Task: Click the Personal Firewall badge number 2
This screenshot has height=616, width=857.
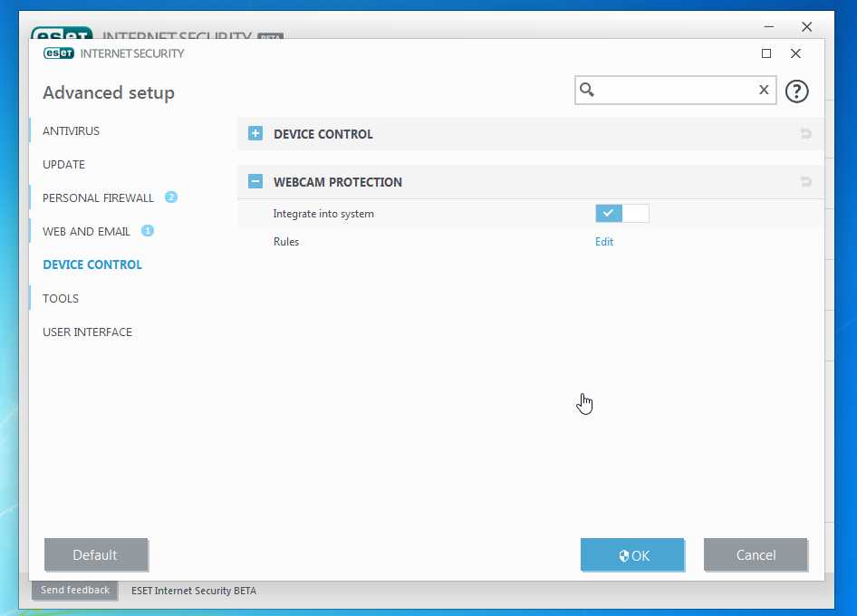Action: tap(171, 197)
